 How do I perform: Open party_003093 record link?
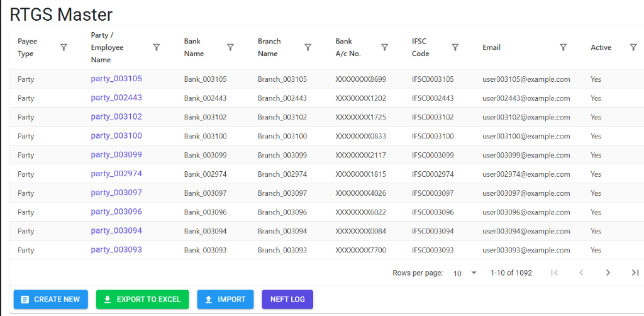(116, 249)
